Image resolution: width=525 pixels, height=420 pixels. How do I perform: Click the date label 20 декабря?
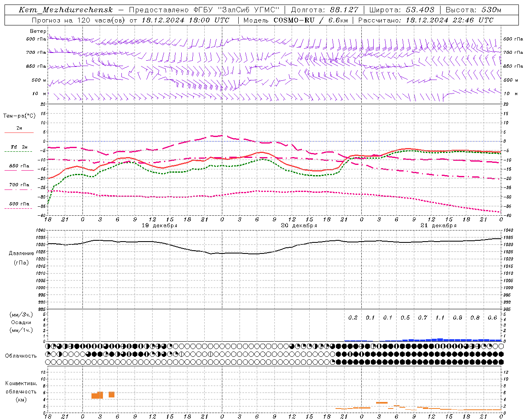299,226
